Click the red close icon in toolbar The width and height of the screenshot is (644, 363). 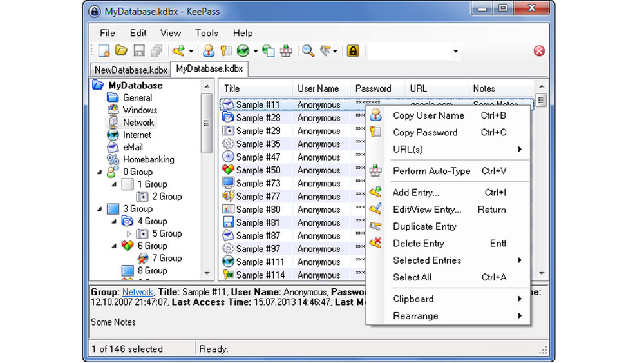(x=539, y=51)
